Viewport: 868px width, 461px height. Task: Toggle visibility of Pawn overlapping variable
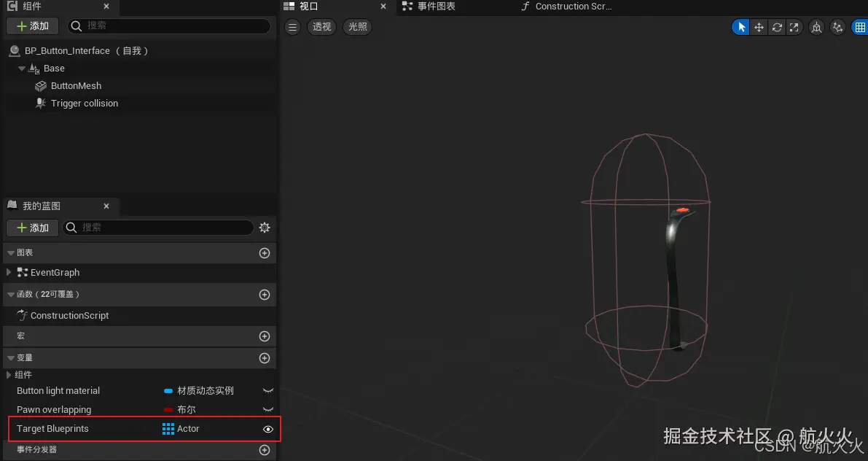[267, 409]
